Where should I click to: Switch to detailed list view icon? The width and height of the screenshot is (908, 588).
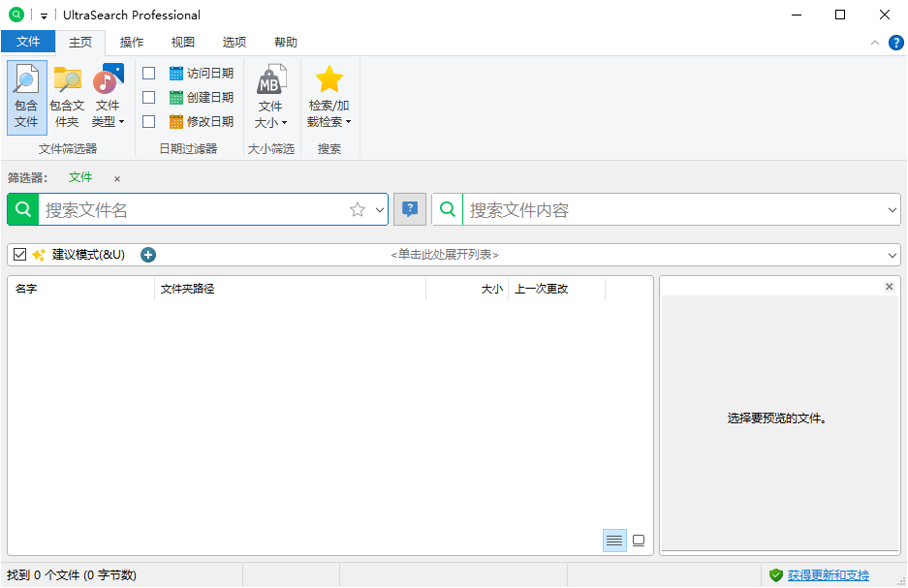pos(614,541)
